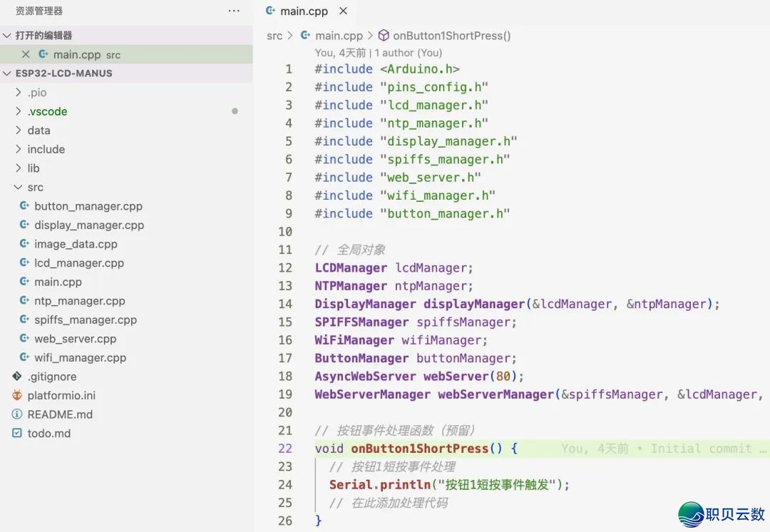The image size is (770, 532).
Task: Click src in the breadcrumb path
Action: (x=274, y=36)
